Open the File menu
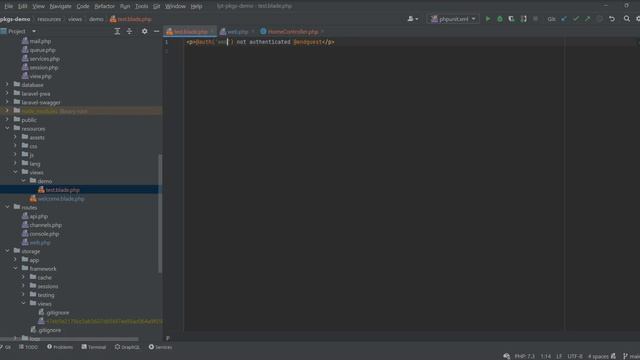Screen dimensions: 640x360 9,6
